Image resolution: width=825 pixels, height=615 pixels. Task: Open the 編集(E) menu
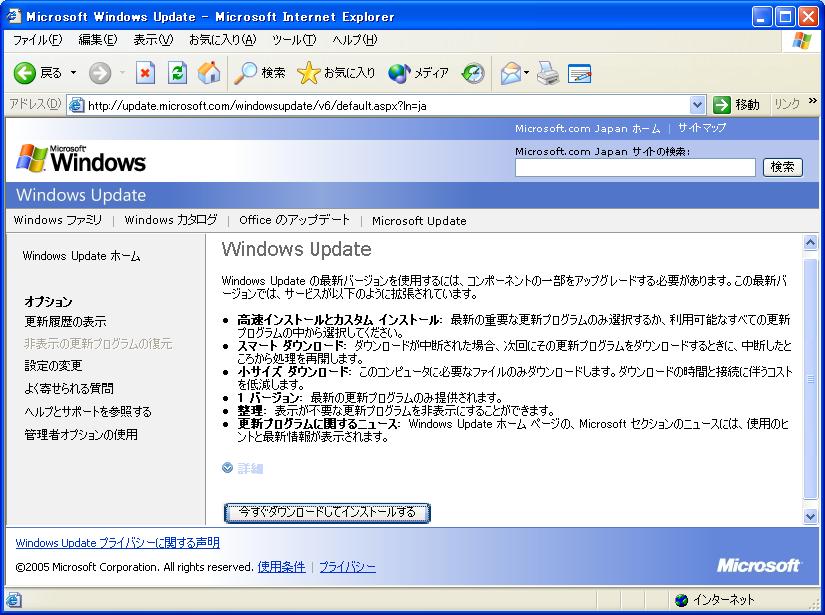[97, 40]
